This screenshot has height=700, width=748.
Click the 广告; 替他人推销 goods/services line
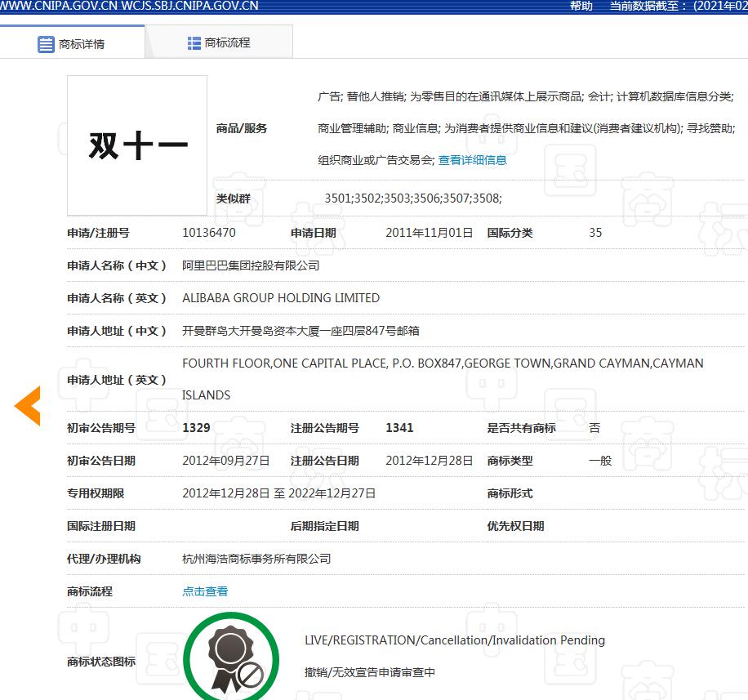click(x=526, y=97)
